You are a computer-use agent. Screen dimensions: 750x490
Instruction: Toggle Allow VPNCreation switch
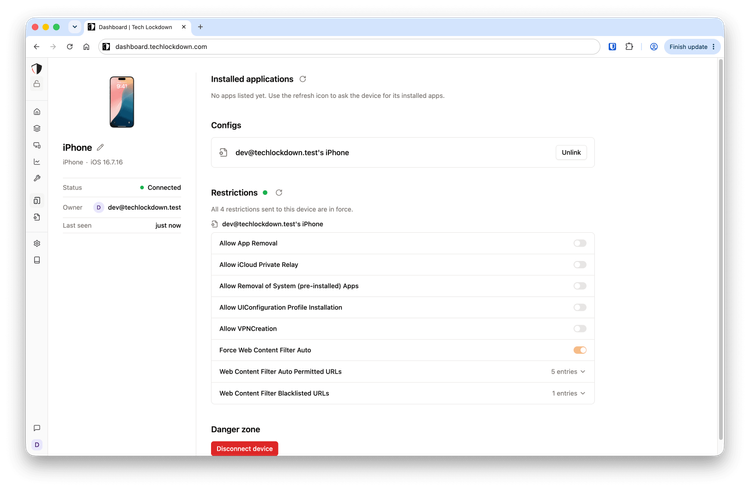pos(580,329)
